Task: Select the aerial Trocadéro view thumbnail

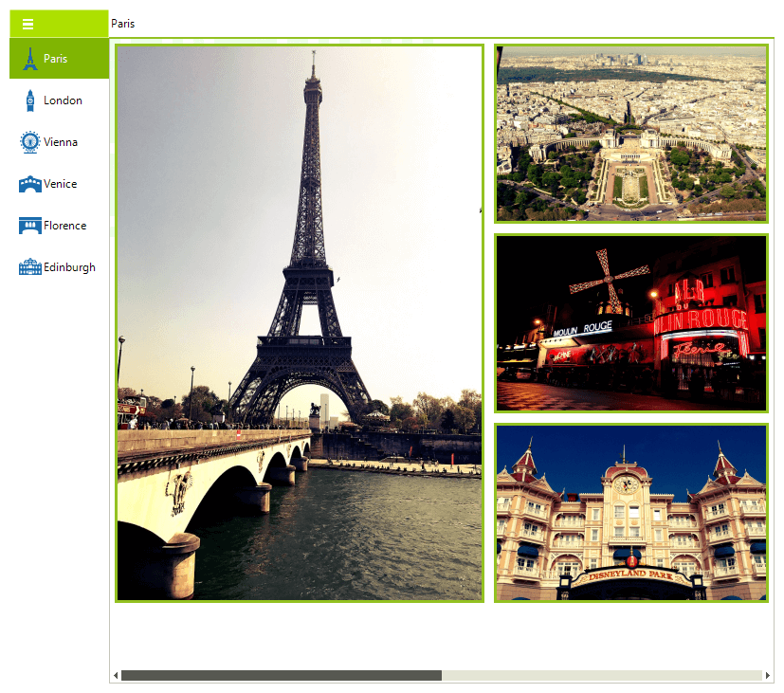Action: tap(630, 133)
